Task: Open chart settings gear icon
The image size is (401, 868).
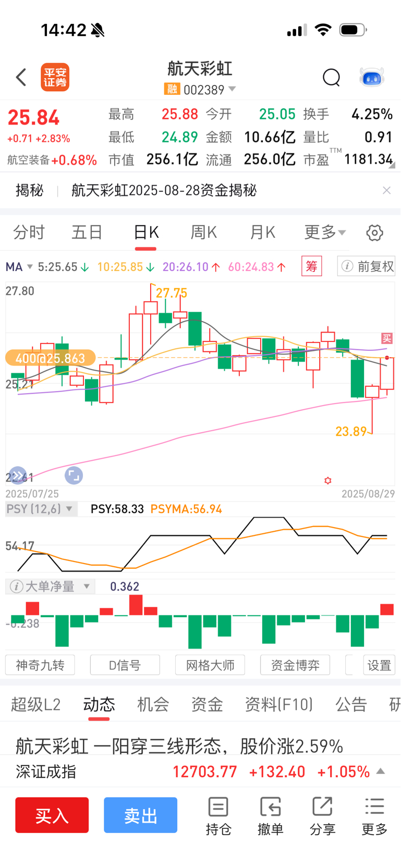Action: (x=374, y=233)
